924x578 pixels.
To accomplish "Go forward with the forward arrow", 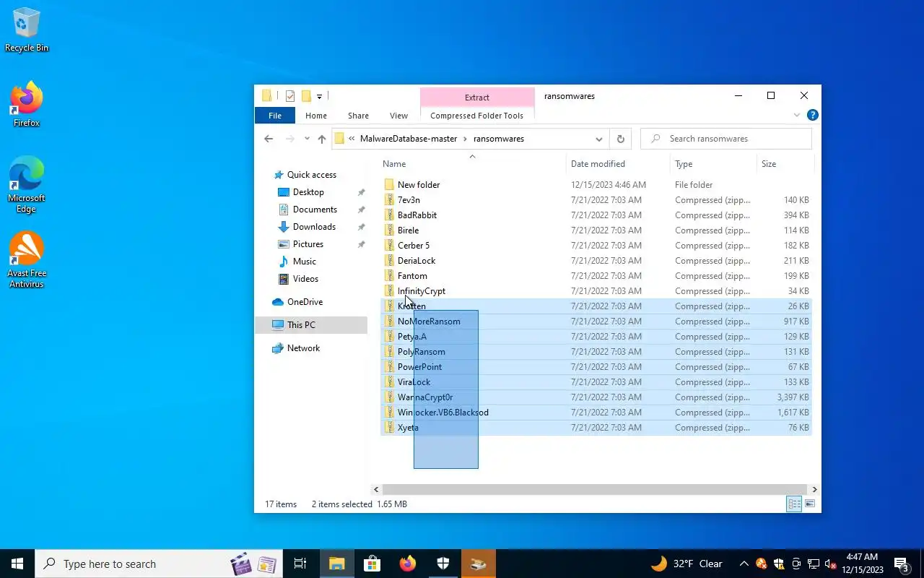I will (290, 139).
